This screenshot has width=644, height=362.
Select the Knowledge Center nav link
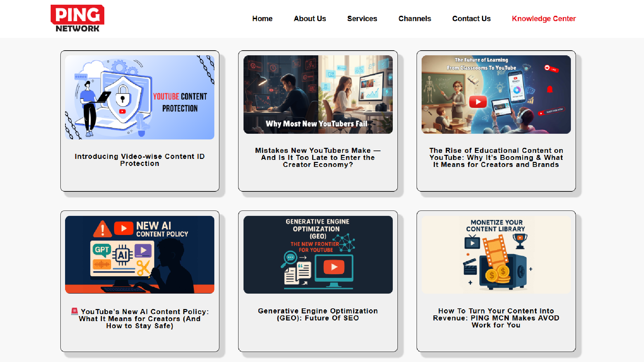coord(544,19)
